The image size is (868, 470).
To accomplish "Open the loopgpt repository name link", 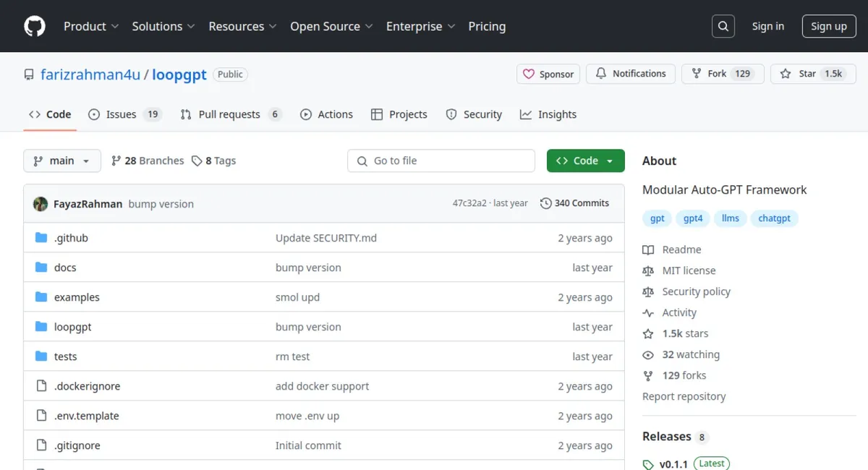I will pos(179,74).
